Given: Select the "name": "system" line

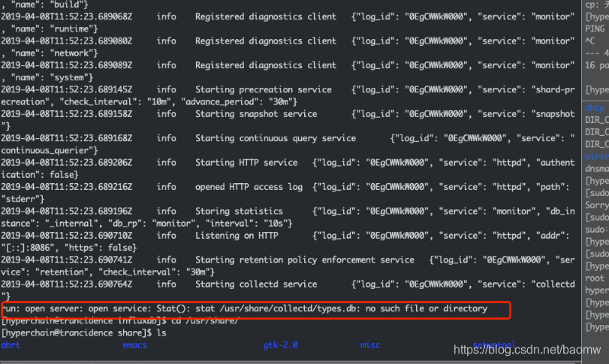Looking at the screenshot, I should coord(47,77).
